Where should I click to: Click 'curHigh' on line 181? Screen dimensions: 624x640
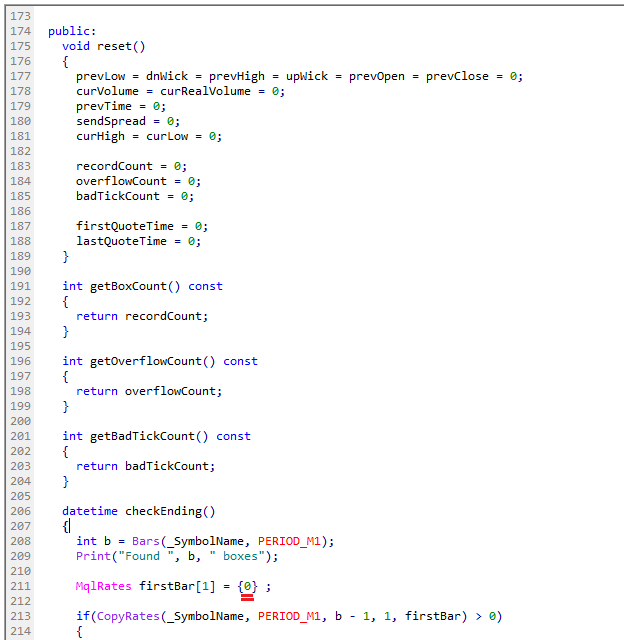tap(100, 136)
